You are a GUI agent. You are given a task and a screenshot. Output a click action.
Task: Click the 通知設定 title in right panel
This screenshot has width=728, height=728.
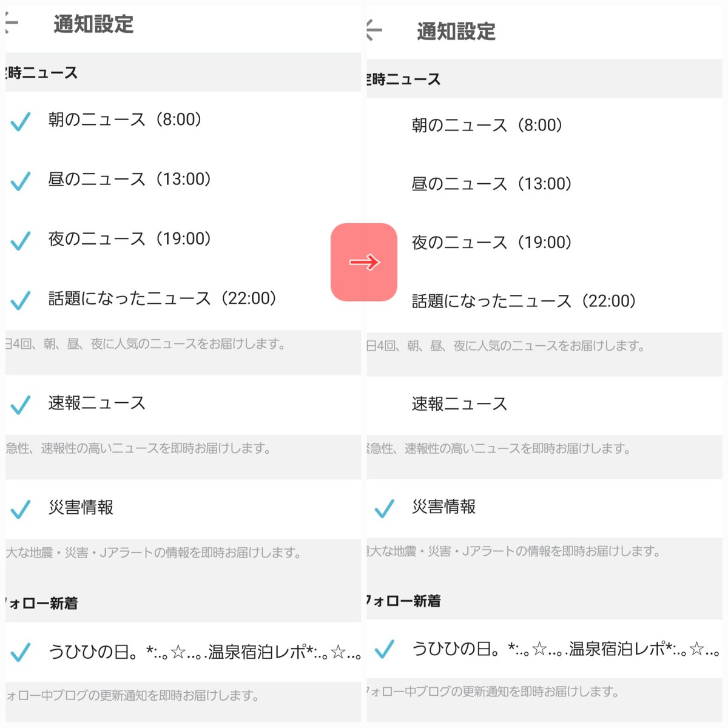456,31
